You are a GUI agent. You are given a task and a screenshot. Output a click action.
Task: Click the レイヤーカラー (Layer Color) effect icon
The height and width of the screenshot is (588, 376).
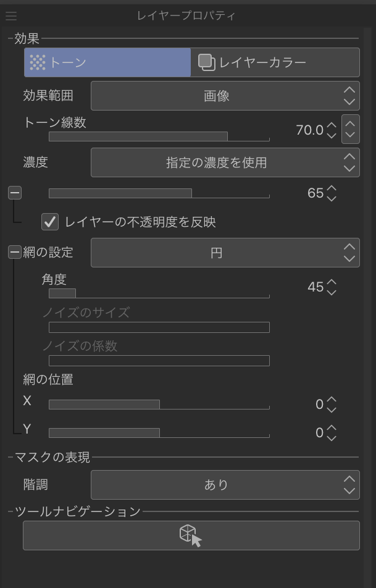[206, 62]
